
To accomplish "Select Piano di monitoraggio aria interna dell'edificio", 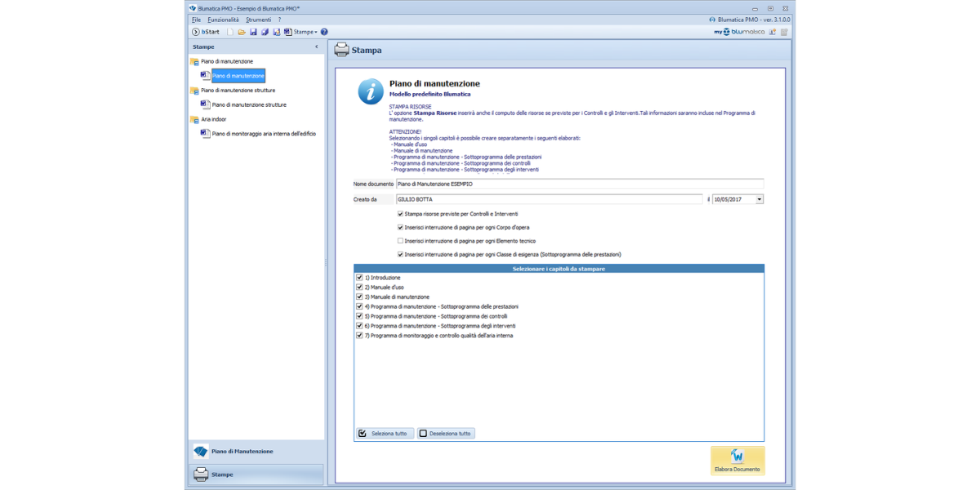I will [263, 134].
